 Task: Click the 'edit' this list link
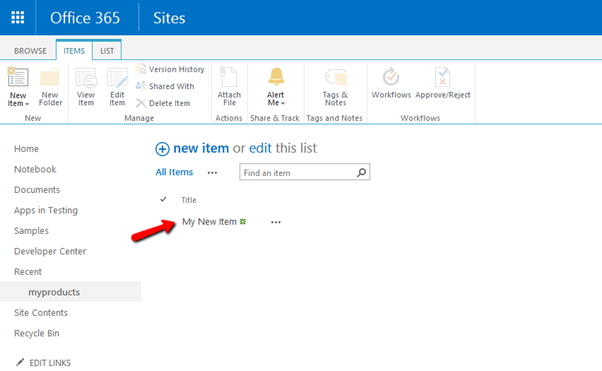tap(260, 148)
